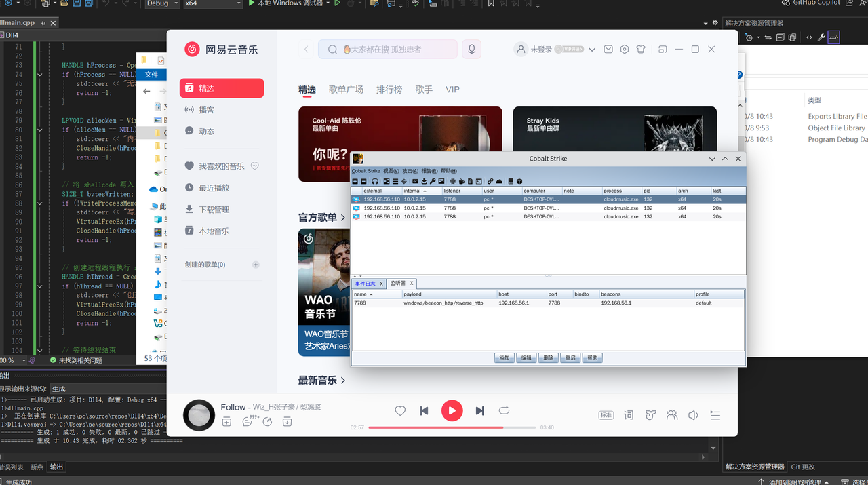868x485 pixels.
Task: Share the current song icon
Action: pyautogui.click(x=267, y=422)
